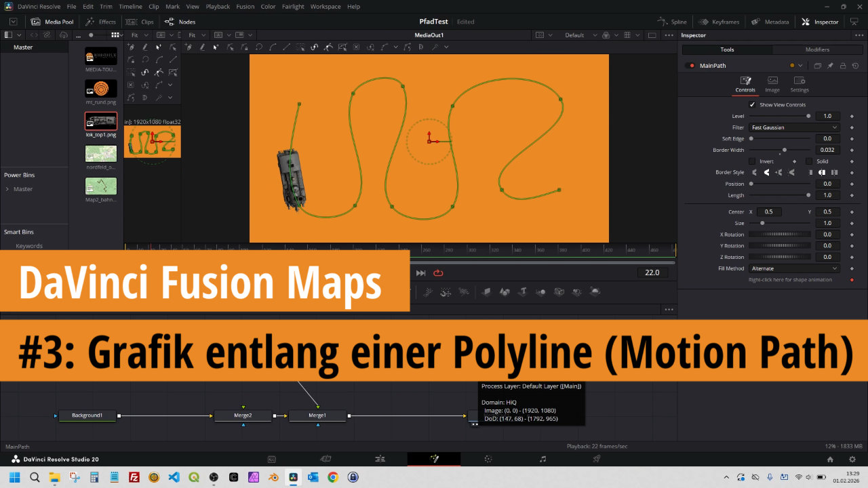Open the Fusion menu
The height and width of the screenshot is (488, 868).
tap(245, 6)
